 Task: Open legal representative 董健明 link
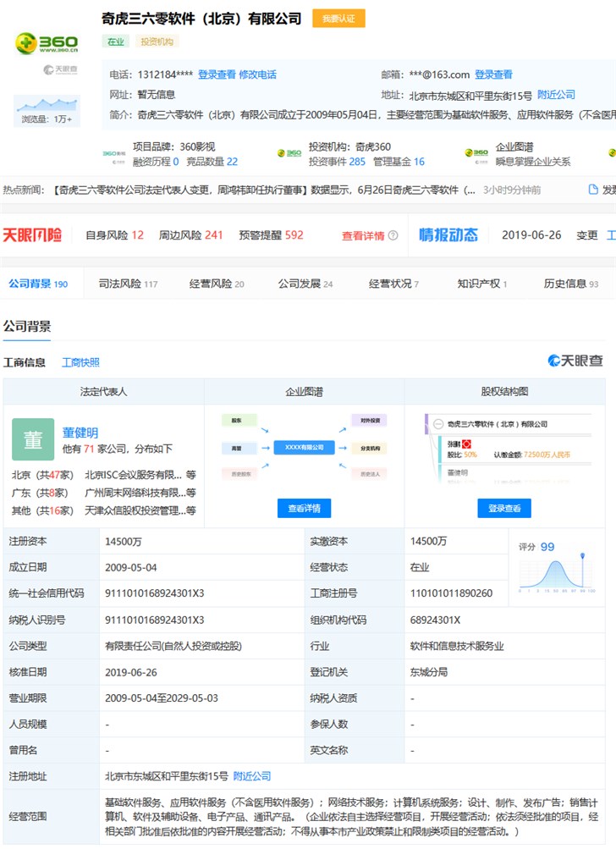point(80,433)
